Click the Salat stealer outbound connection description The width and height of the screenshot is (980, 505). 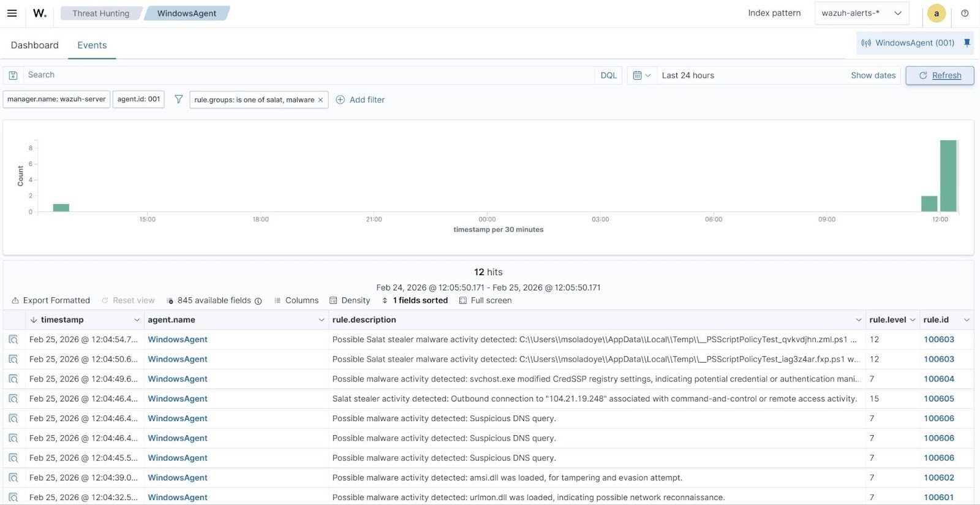coord(594,399)
